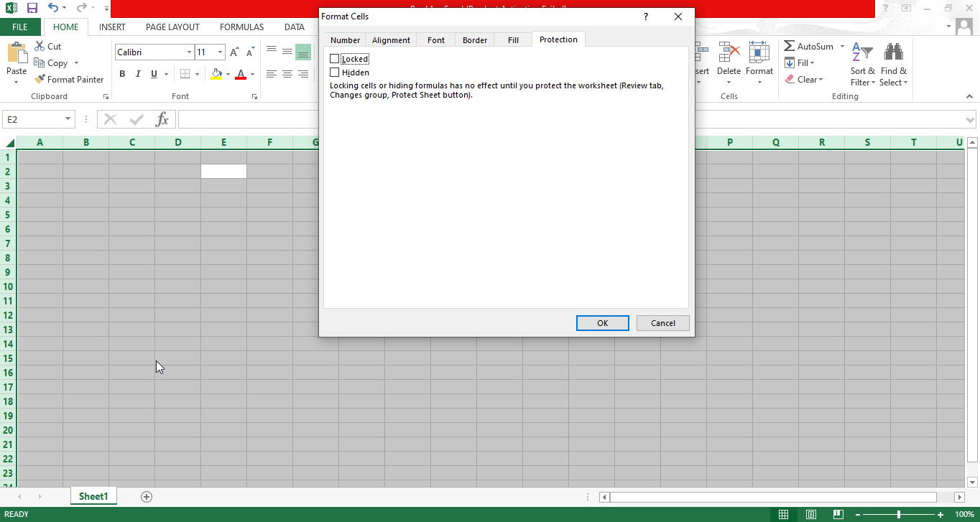Customize the Quick Access Toolbar

click(106, 9)
